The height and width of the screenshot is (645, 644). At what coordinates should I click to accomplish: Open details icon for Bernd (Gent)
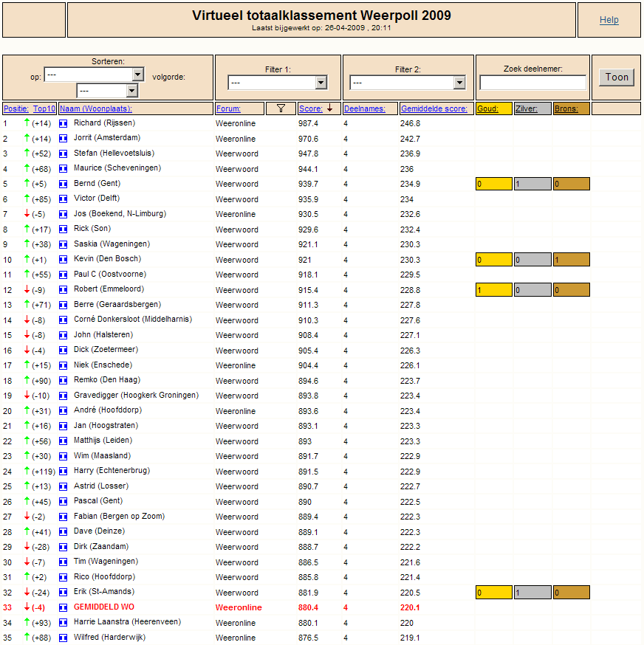pyautogui.click(x=63, y=184)
